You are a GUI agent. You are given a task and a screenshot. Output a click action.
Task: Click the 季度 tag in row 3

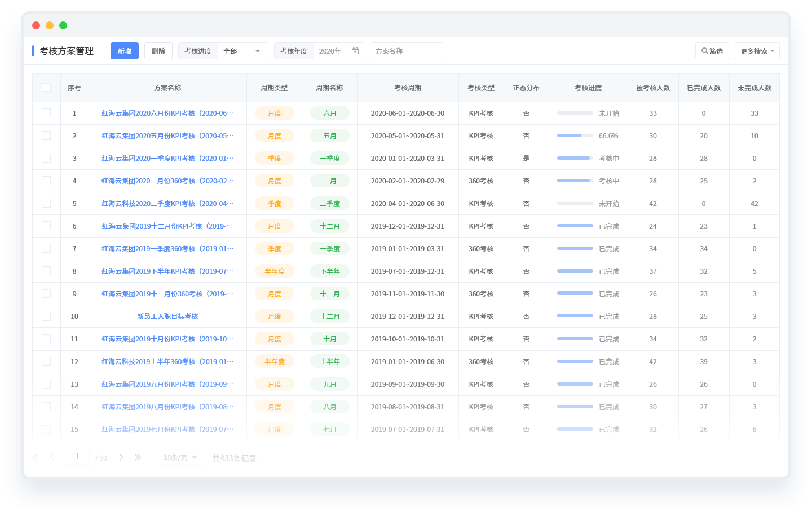pyautogui.click(x=275, y=158)
